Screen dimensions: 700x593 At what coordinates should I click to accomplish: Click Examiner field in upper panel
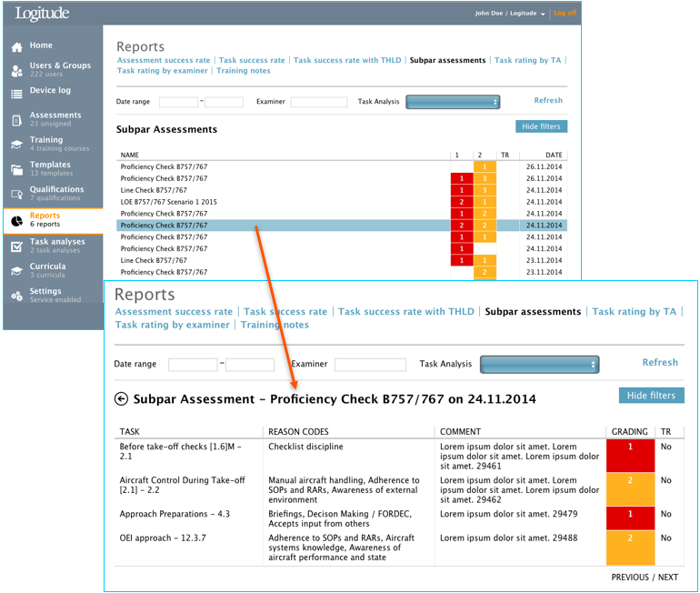319,102
